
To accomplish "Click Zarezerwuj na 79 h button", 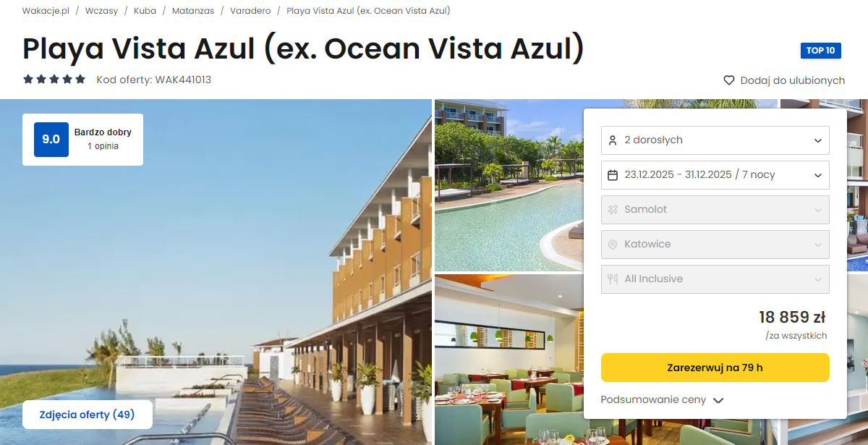I will [x=715, y=368].
